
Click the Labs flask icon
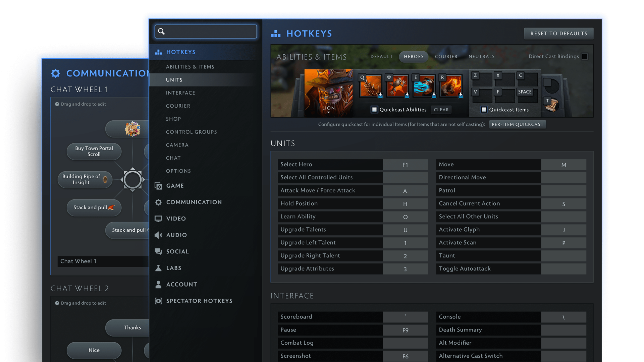tap(158, 268)
